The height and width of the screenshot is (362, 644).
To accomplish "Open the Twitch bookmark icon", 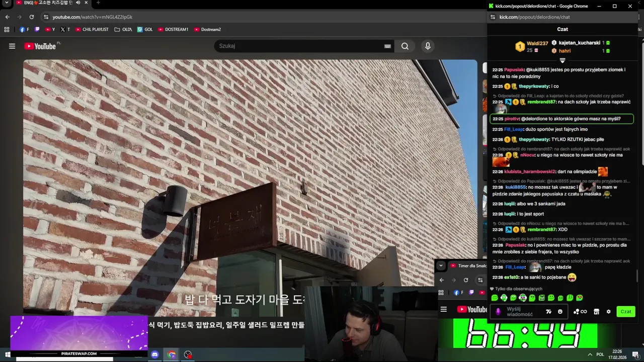I will [x=37, y=30].
